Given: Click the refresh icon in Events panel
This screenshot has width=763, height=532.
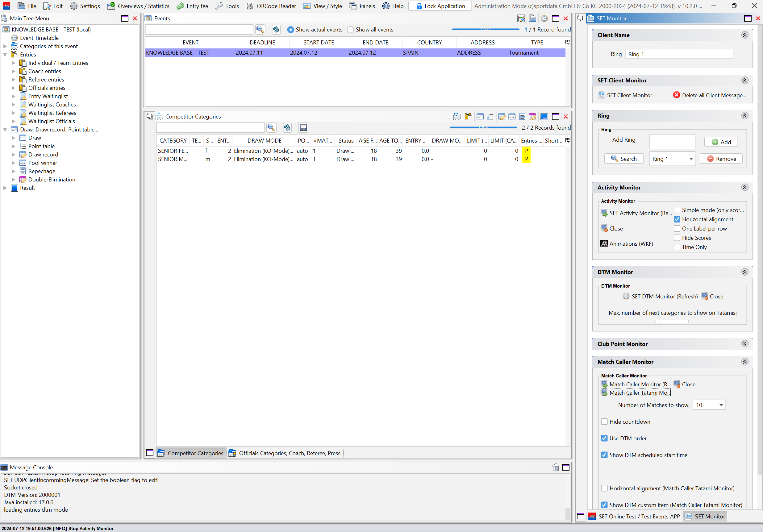Looking at the screenshot, I should pos(276,30).
